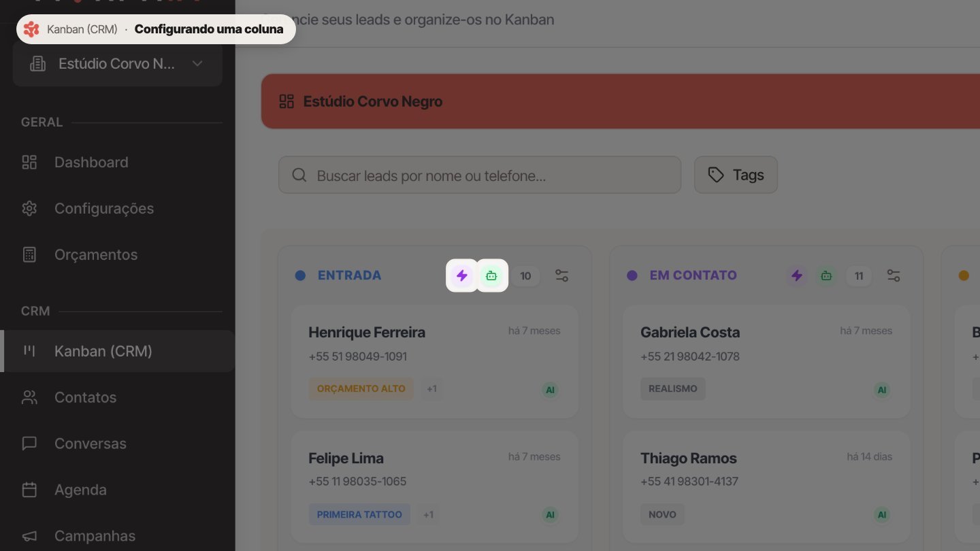The width and height of the screenshot is (980, 551).
Task: Click the EM CONTATO column title
Action: click(693, 275)
